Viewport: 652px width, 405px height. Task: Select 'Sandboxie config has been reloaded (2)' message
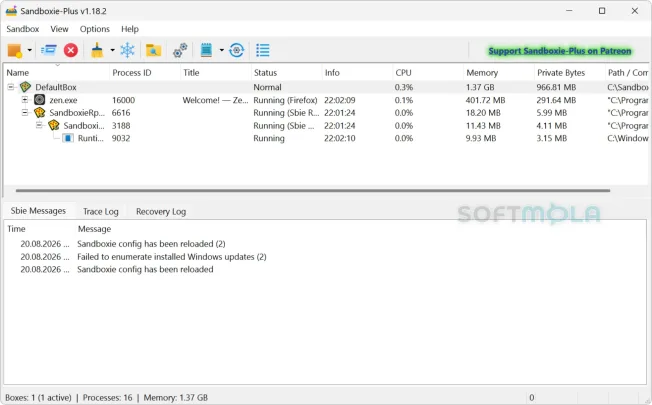(x=151, y=244)
